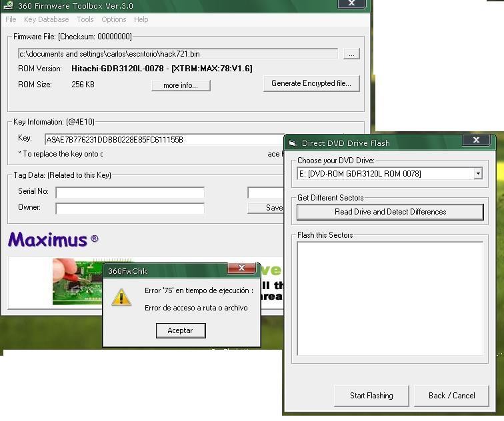
Task: Click the firmware file path field
Action: pyautogui.click(x=178, y=54)
